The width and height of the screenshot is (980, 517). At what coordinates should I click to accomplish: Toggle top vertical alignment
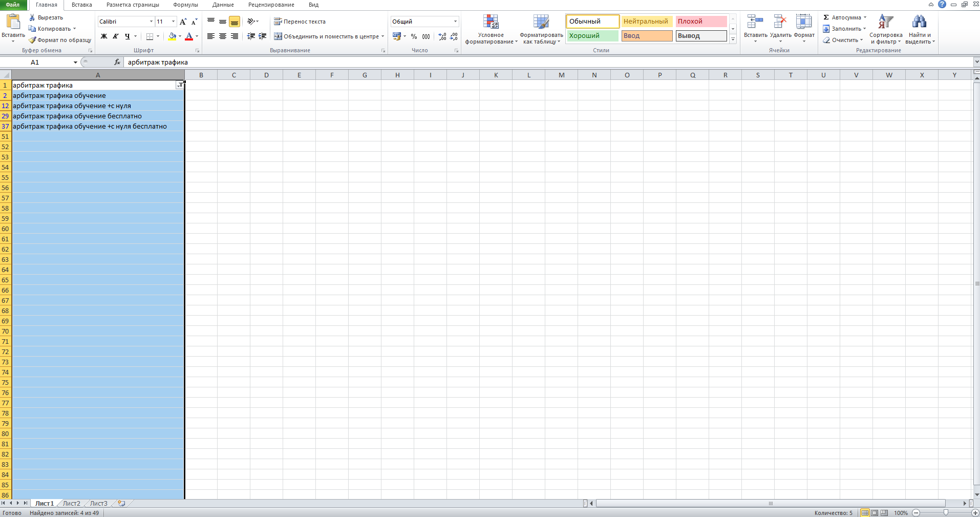click(x=210, y=22)
